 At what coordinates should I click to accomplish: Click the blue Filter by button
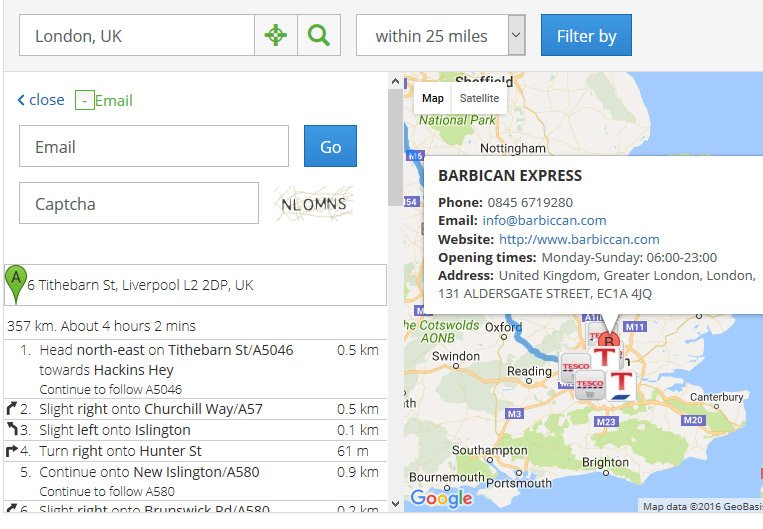point(586,35)
